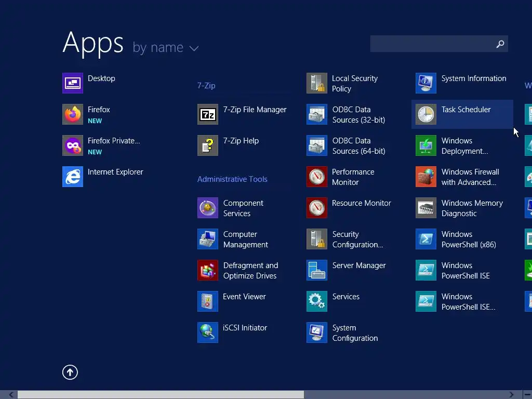The width and height of the screenshot is (532, 399).
Task: Click the 'iSCSI Initiator' label text
Action: (x=245, y=328)
